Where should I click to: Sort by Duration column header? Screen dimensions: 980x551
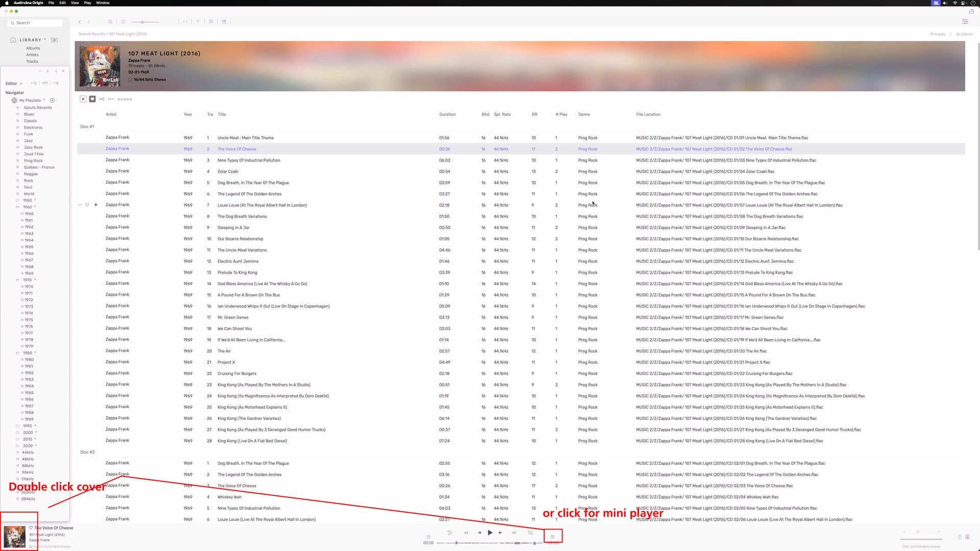(x=448, y=114)
